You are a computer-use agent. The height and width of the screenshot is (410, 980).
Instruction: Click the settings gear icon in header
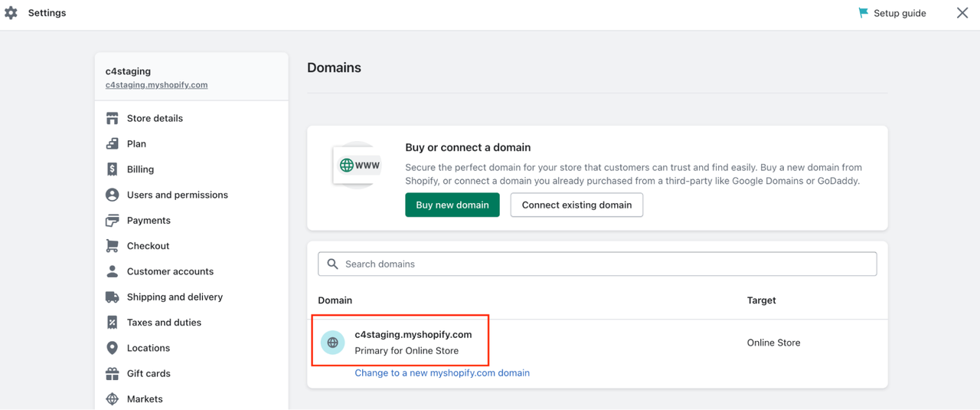click(x=11, y=13)
